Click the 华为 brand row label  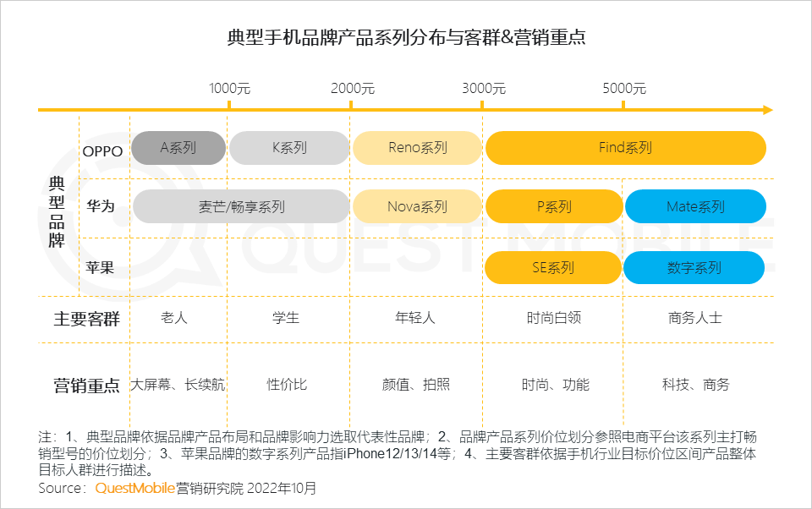tap(100, 206)
